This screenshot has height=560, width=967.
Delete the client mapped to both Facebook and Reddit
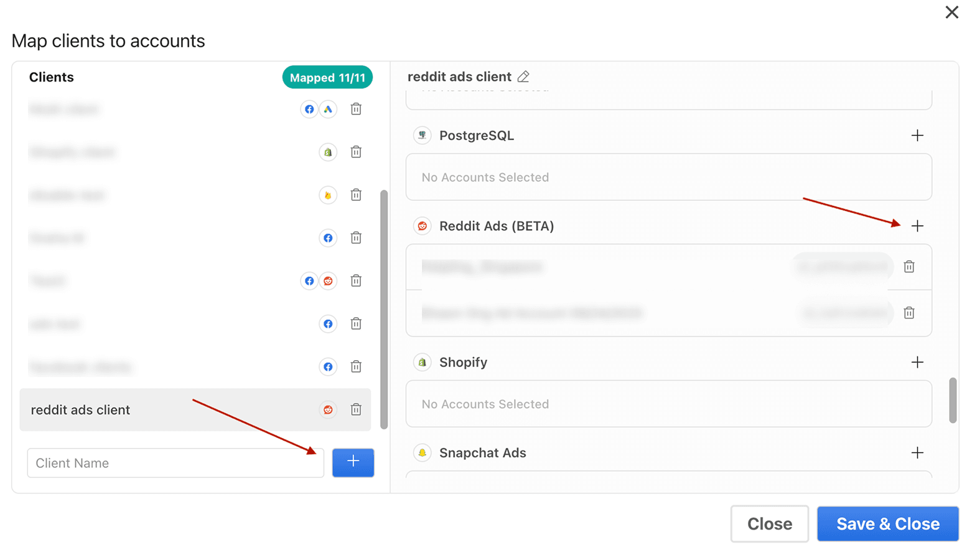pos(356,281)
